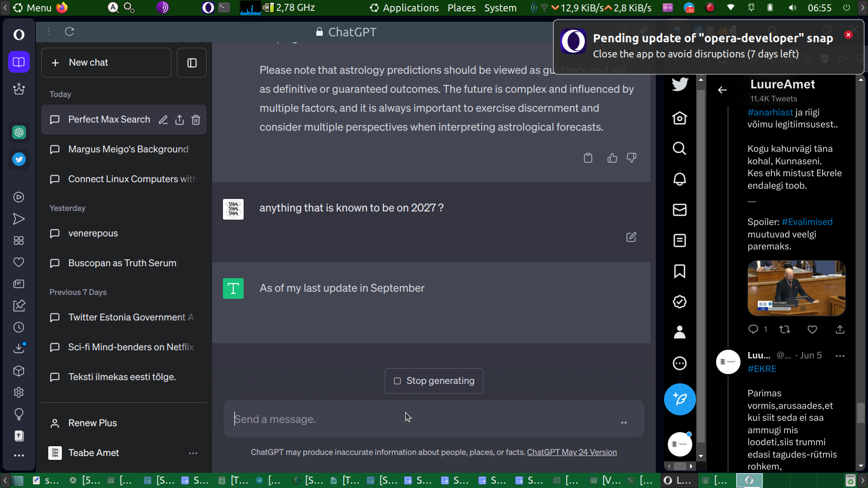Viewport: 868px width, 488px height.
Task: Share the Evalimised tweet
Action: 840,329
